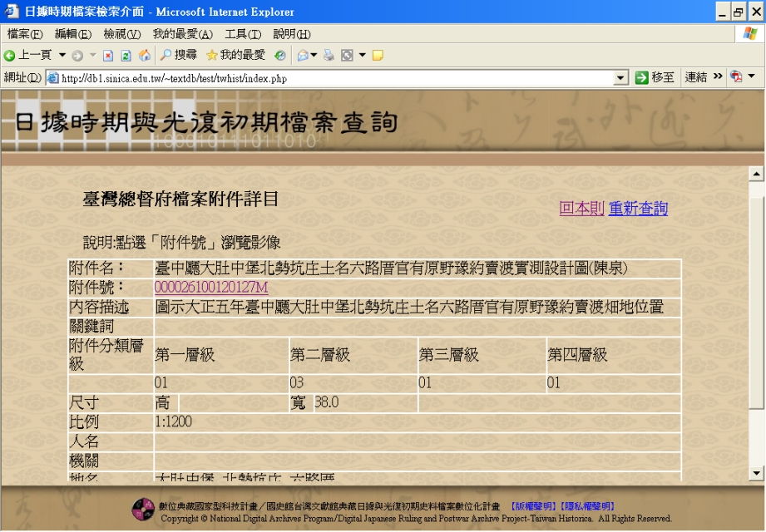Viewport: 766px width, 532px height.
Task: Click the 重新查詢 link
Action: click(x=638, y=208)
